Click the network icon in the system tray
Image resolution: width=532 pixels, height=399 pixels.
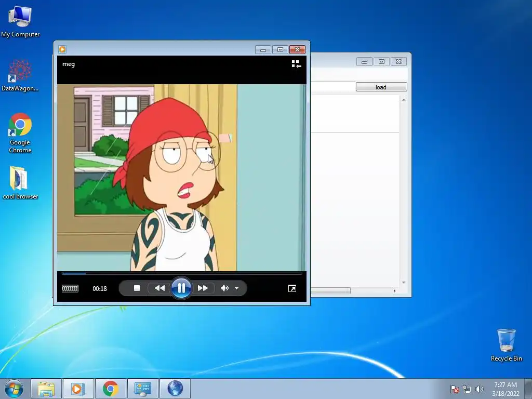[x=467, y=389]
